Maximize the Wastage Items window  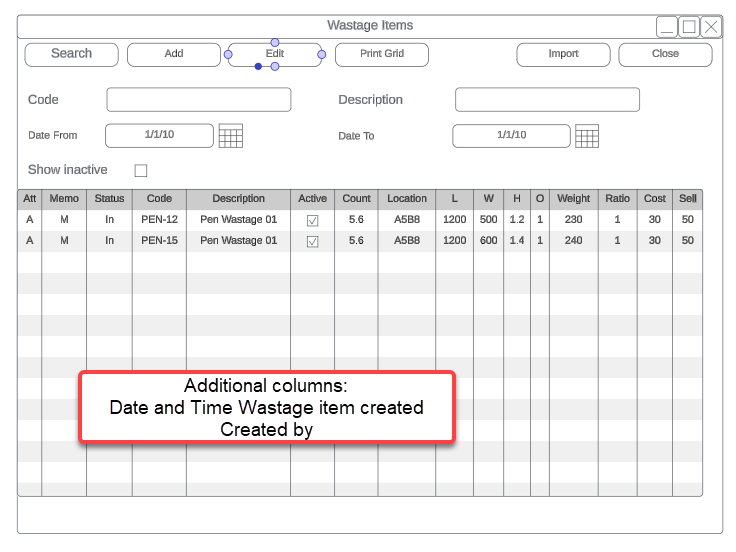point(689,27)
